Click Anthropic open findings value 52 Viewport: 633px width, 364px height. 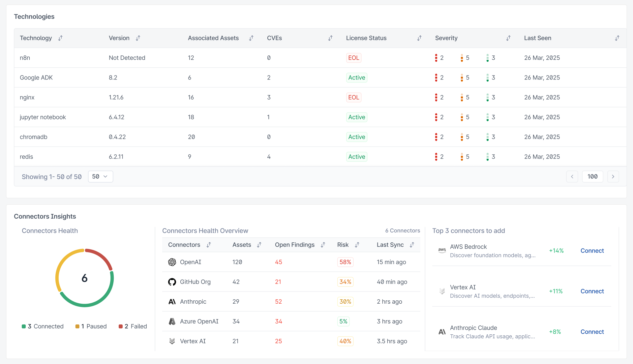279,302
